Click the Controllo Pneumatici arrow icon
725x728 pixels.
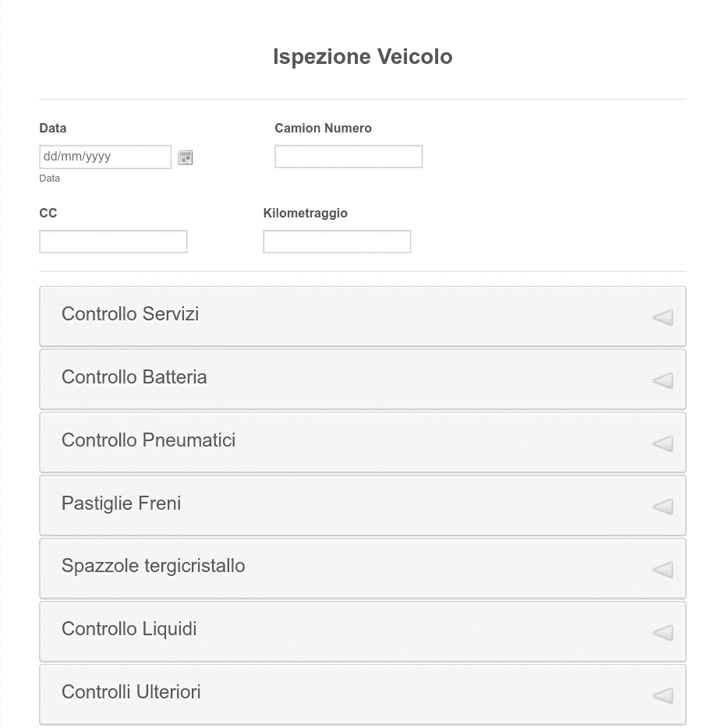point(663,444)
